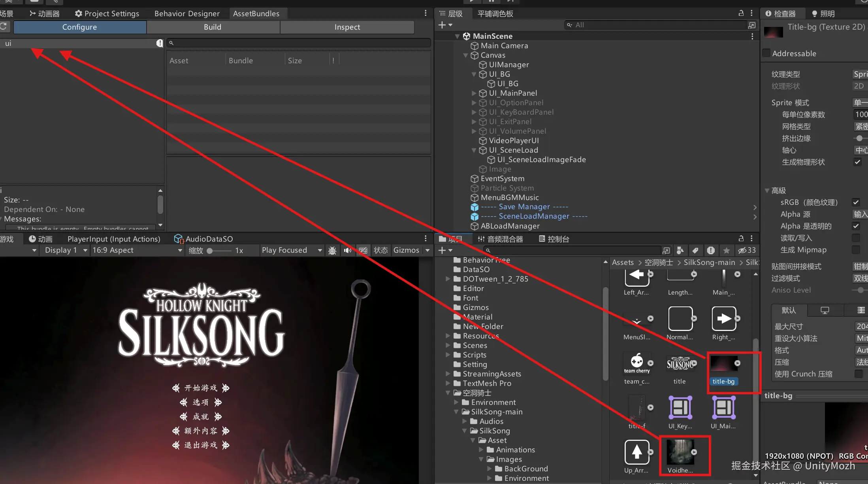
Task: Expand the UI_MainPanel hierarchy node
Action: (474, 93)
